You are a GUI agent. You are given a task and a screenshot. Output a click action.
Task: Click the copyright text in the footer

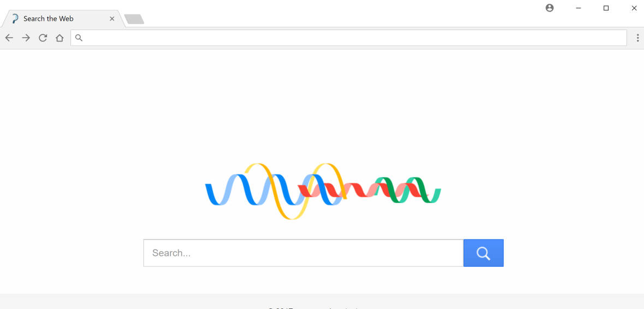point(314,307)
